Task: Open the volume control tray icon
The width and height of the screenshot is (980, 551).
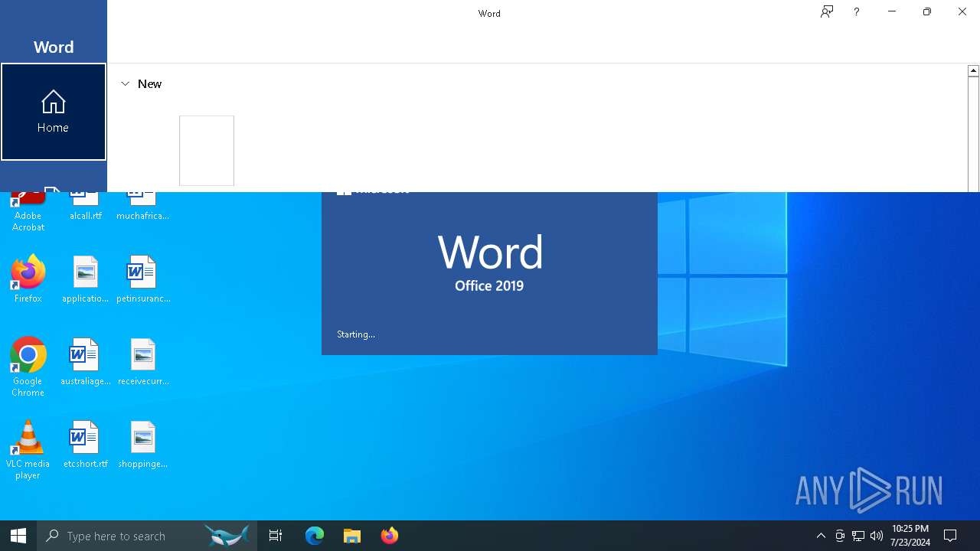Action: pos(877,536)
